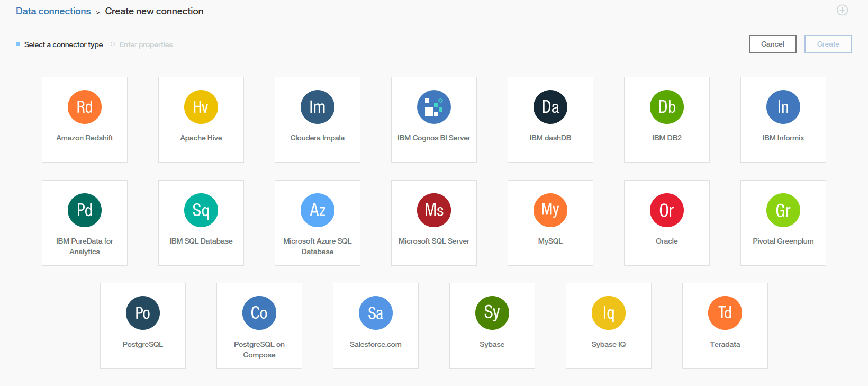Click the IBM DB2 label
This screenshot has height=386, width=868.
667,138
